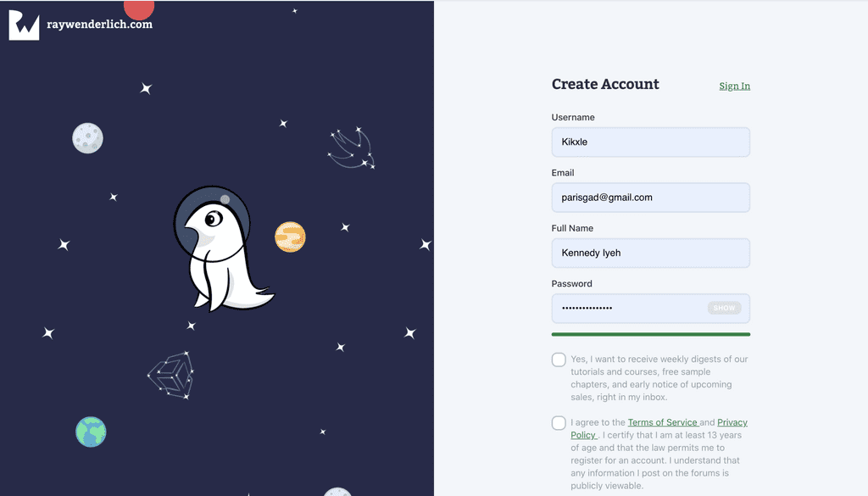The image size is (868, 496).
Task: Open the Privacy Policy link
Action: (x=732, y=422)
